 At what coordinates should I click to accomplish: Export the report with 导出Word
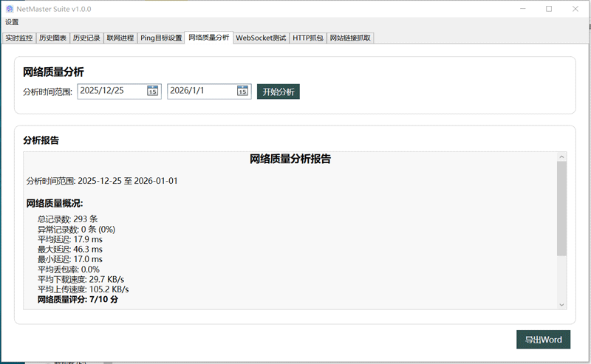tap(543, 340)
